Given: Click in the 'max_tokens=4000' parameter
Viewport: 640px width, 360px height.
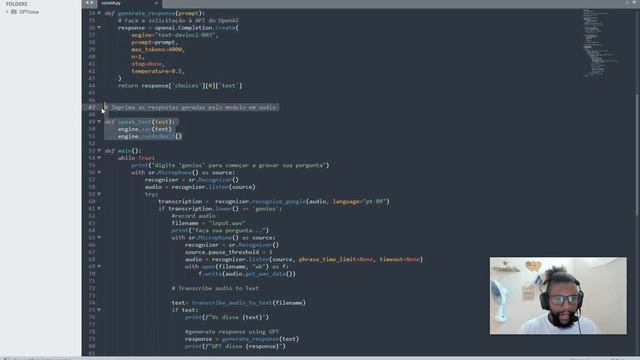Looking at the screenshot, I should [x=158, y=49].
